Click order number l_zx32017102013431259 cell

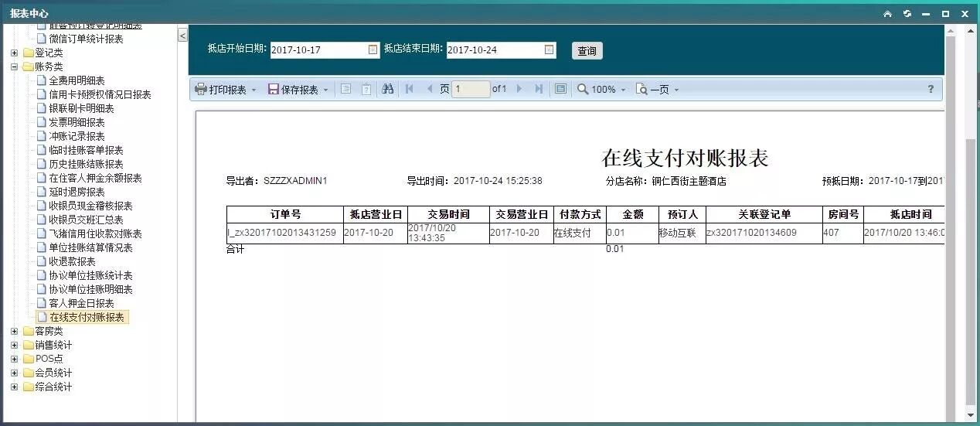click(x=284, y=233)
